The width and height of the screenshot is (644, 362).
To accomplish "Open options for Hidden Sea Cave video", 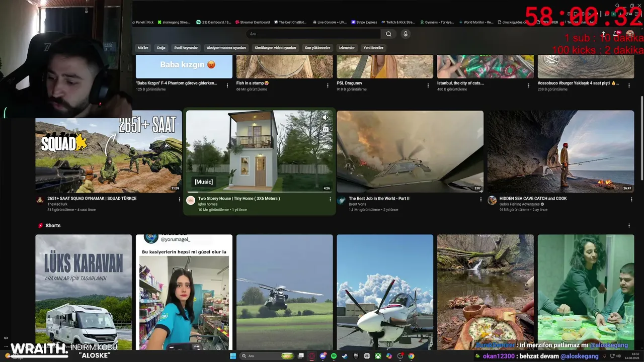I will tap(631, 199).
